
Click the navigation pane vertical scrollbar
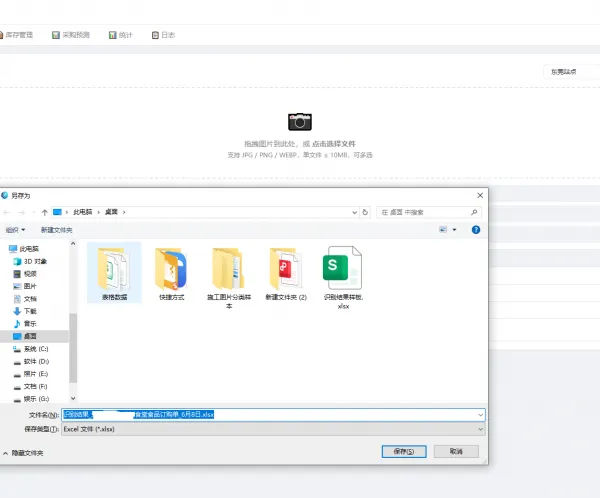[x=73, y=348]
